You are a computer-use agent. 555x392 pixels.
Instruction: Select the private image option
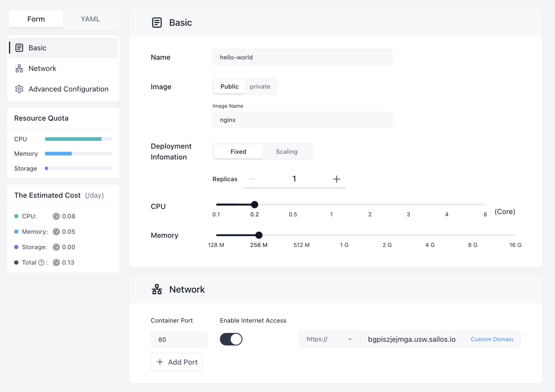tap(260, 87)
